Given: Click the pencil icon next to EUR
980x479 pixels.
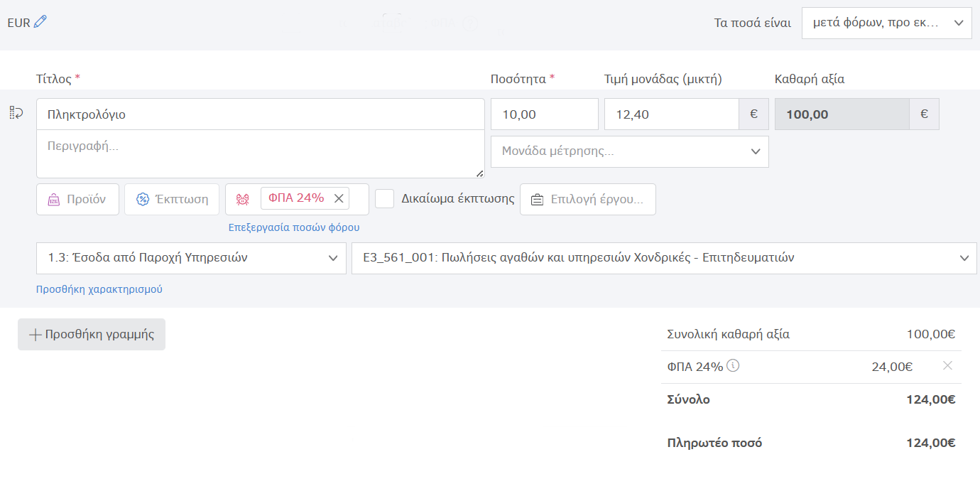Looking at the screenshot, I should [40, 22].
